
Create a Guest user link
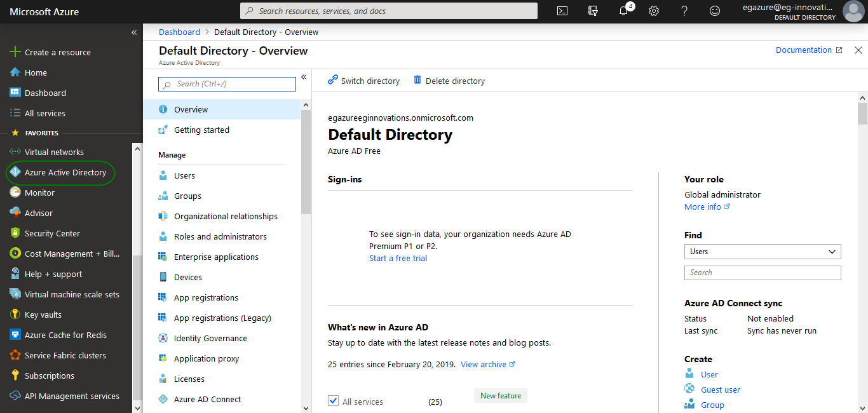[x=721, y=389]
